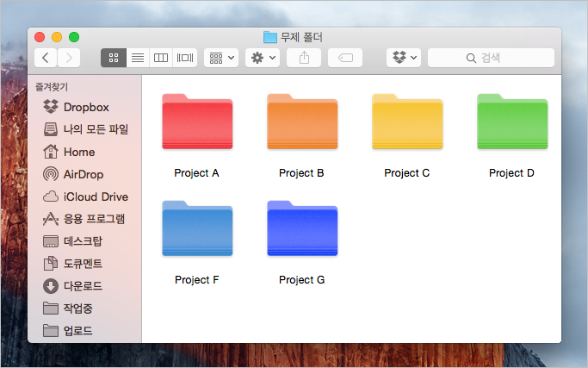Click the Share toolbar button
The width and height of the screenshot is (588, 368).
click(x=304, y=58)
